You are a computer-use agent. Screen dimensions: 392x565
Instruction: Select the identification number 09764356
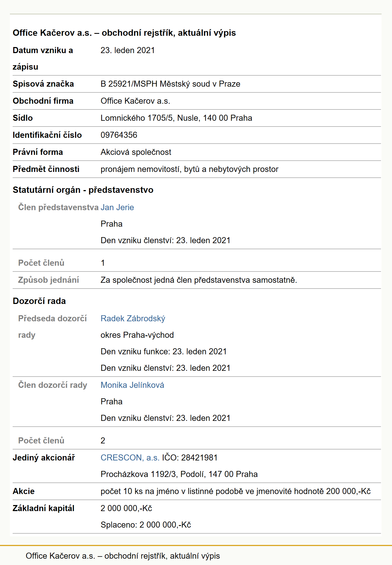119,135
